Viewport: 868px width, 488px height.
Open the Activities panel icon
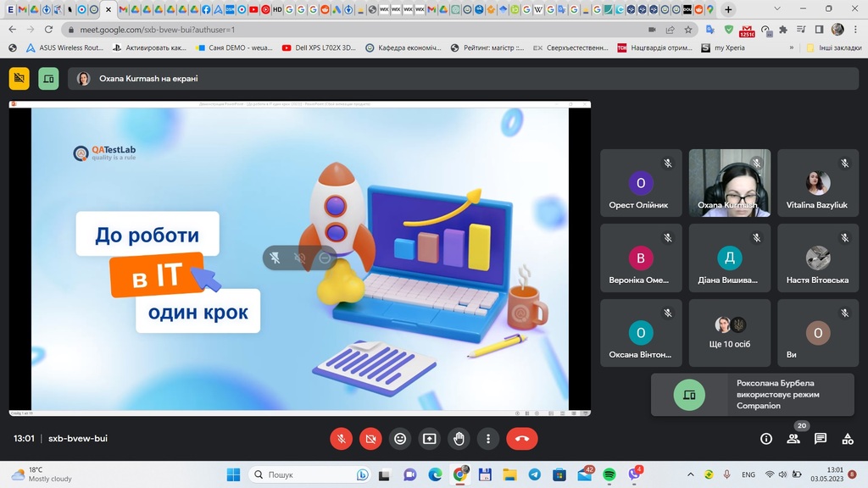848,439
